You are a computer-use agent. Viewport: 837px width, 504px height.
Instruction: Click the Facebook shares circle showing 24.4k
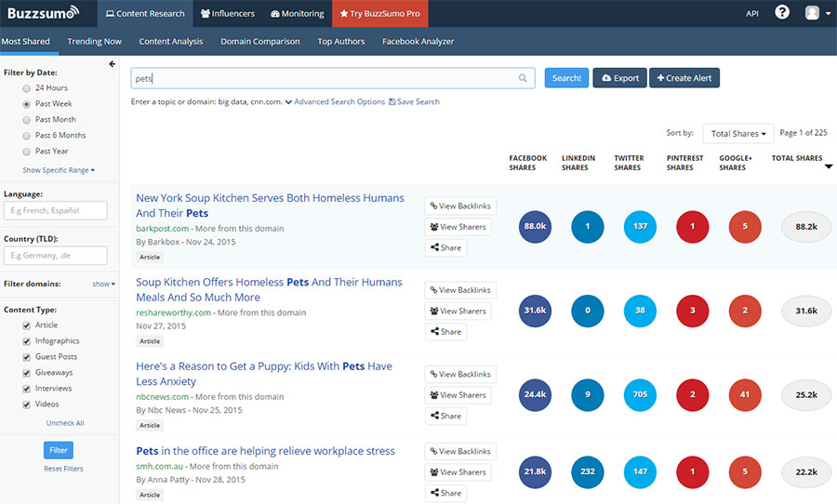coord(535,394)
